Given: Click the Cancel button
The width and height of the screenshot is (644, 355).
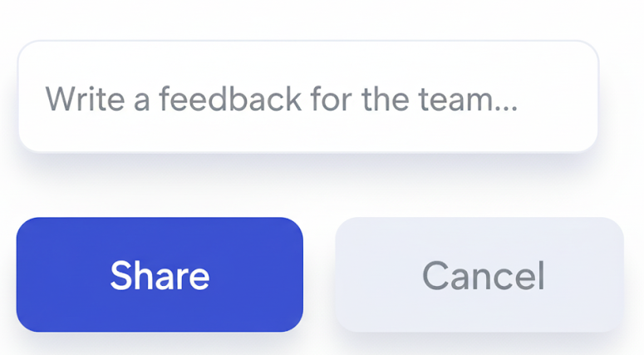Looking at the screenshot, I should point(479,275).
